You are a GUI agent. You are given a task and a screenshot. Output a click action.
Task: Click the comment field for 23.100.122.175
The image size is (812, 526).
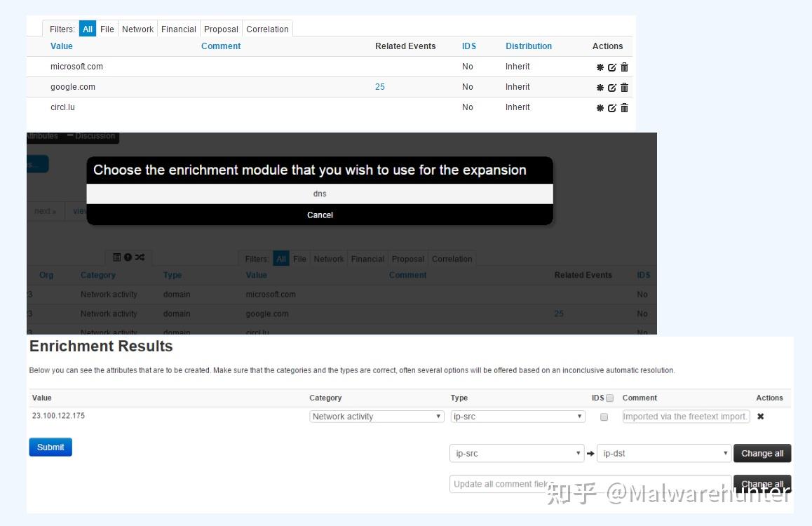(685, 416)
